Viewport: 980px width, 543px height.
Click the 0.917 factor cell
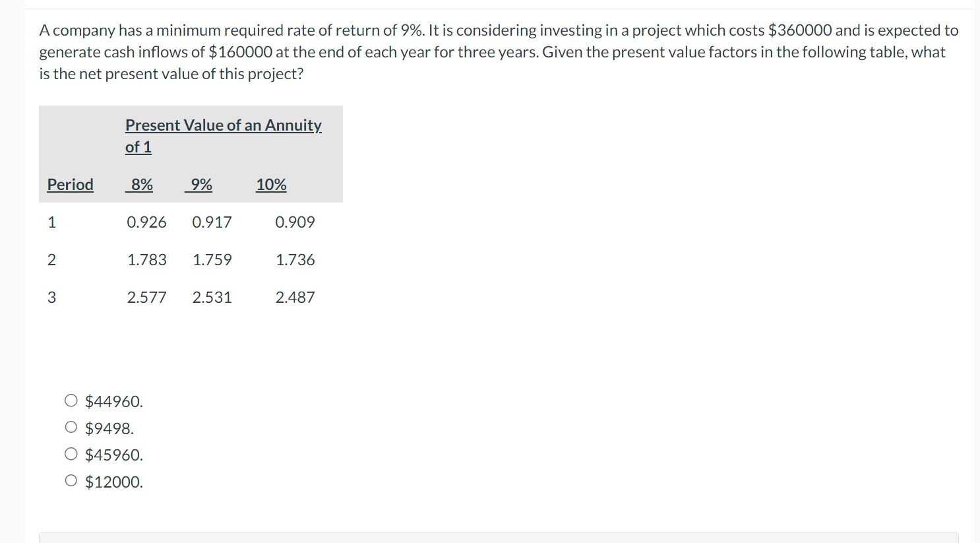212,222
